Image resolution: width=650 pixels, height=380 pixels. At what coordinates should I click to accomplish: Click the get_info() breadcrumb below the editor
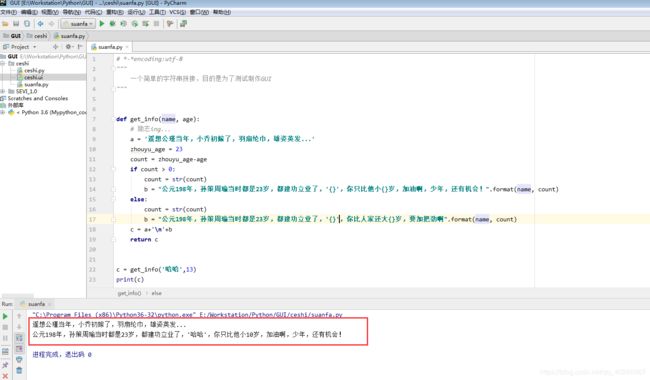pyautogui.click(x=129, y=293)
